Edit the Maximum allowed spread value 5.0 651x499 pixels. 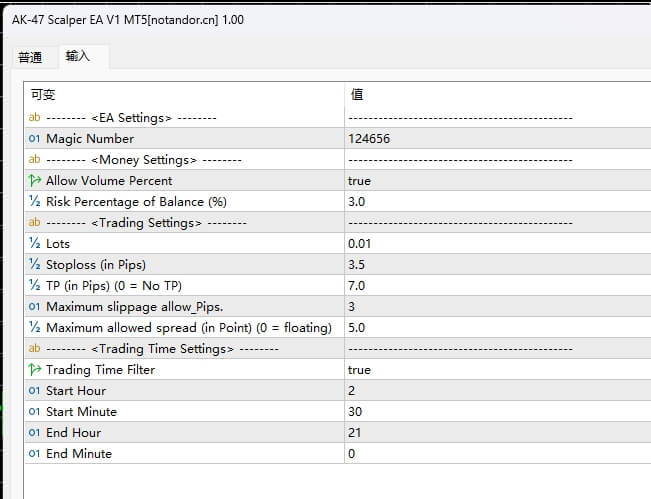(357, 328)
